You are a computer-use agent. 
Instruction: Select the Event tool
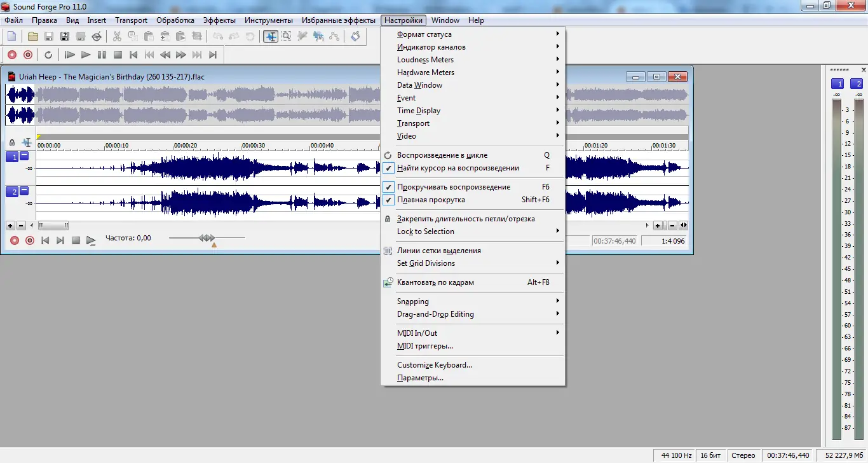(318, 36)
